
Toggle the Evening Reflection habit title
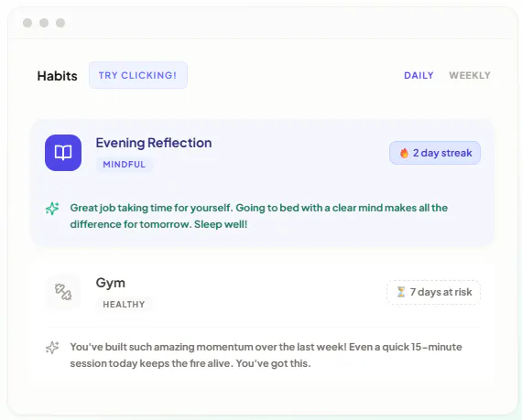point(154,143)
